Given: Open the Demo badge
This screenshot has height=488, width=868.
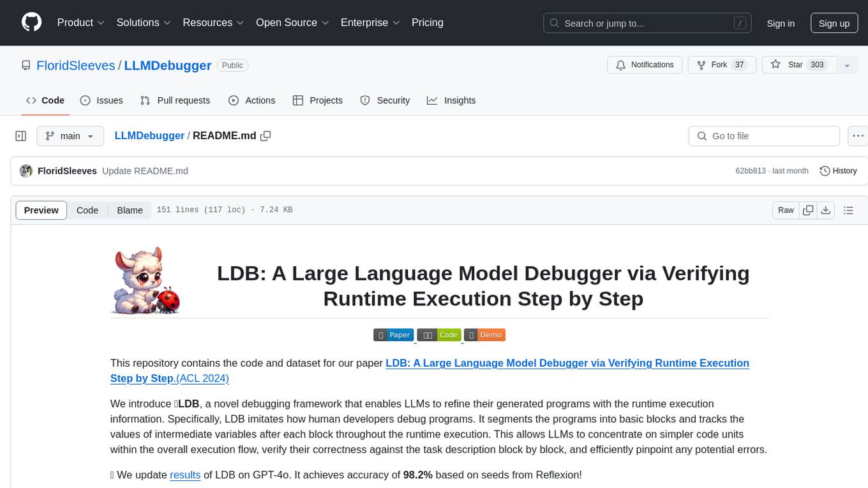Looking at the screenshot, I should 484,335.
